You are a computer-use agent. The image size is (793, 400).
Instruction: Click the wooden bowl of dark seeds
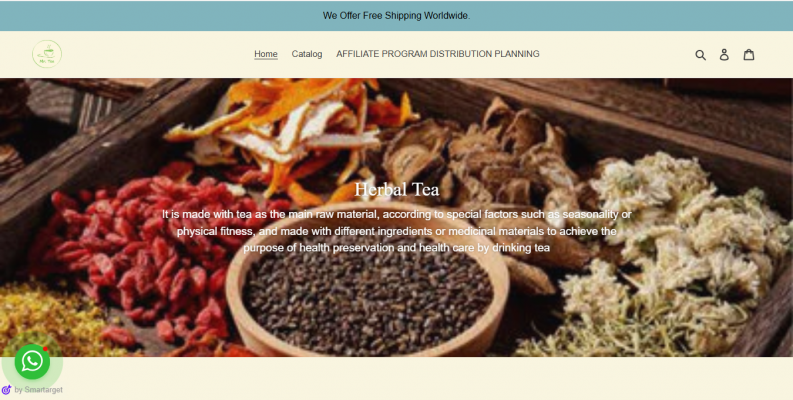point(368,293)
